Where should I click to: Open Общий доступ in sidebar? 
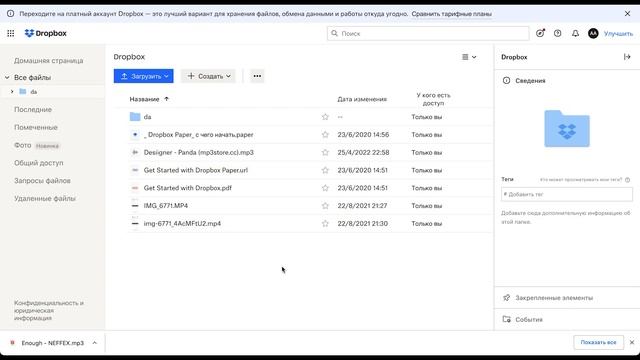tap(39, 163)
